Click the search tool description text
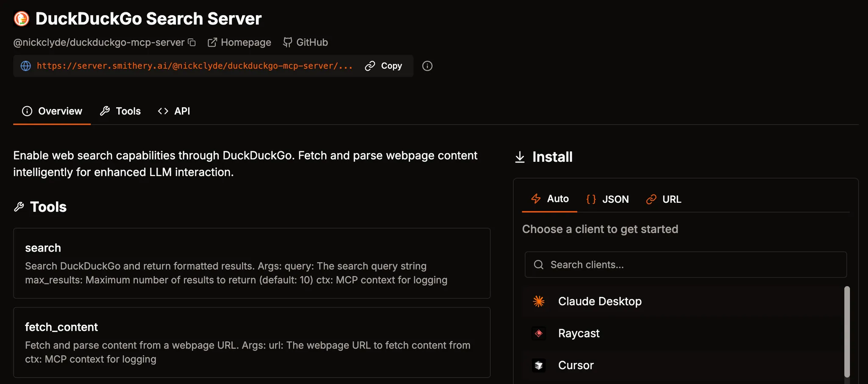The height and width of the screenshot is (384, 868). point(236,273)
